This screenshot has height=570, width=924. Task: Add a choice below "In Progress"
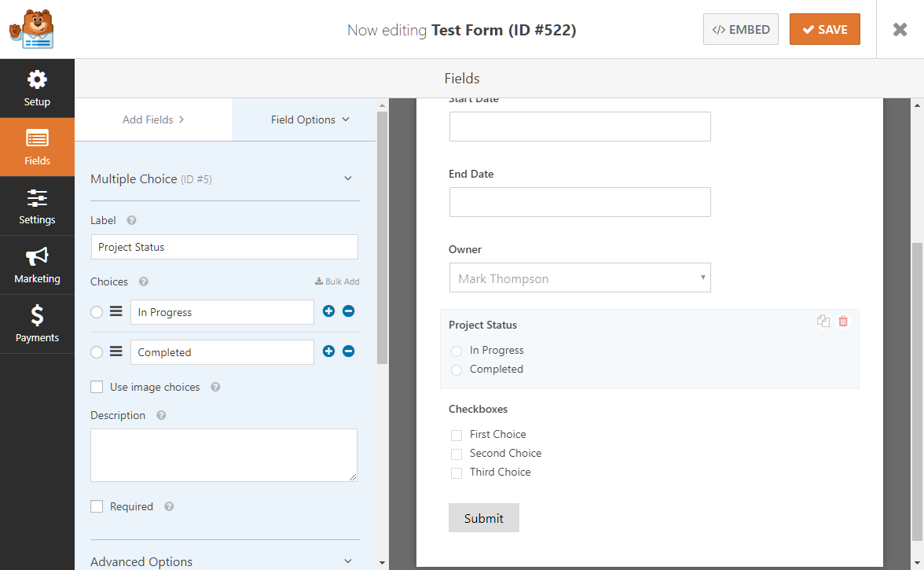pyautogui.click(x=328, y=311)
